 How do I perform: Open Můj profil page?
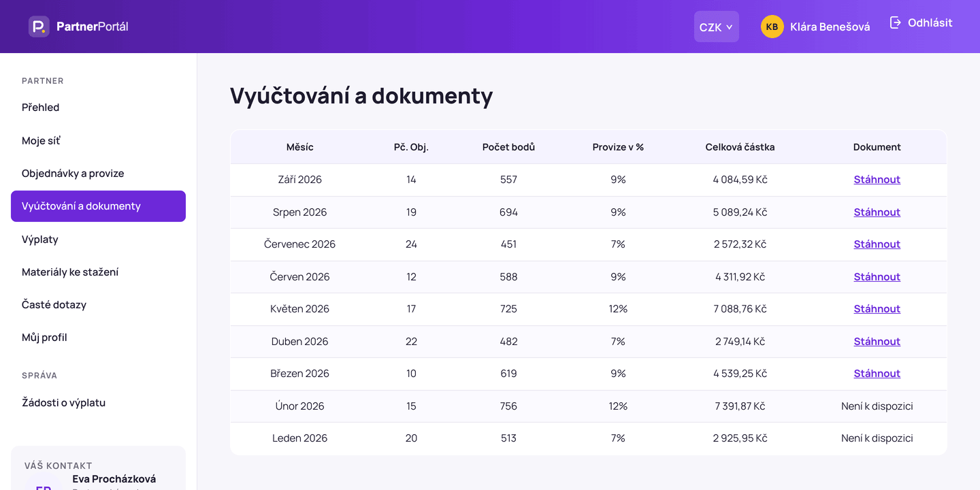click(x=98, y=338)
